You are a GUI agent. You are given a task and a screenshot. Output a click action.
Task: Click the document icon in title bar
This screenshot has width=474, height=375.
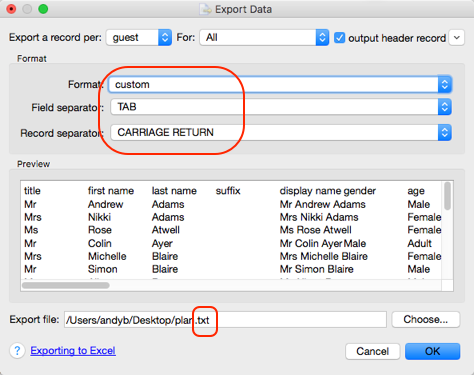tap(205, 9)
